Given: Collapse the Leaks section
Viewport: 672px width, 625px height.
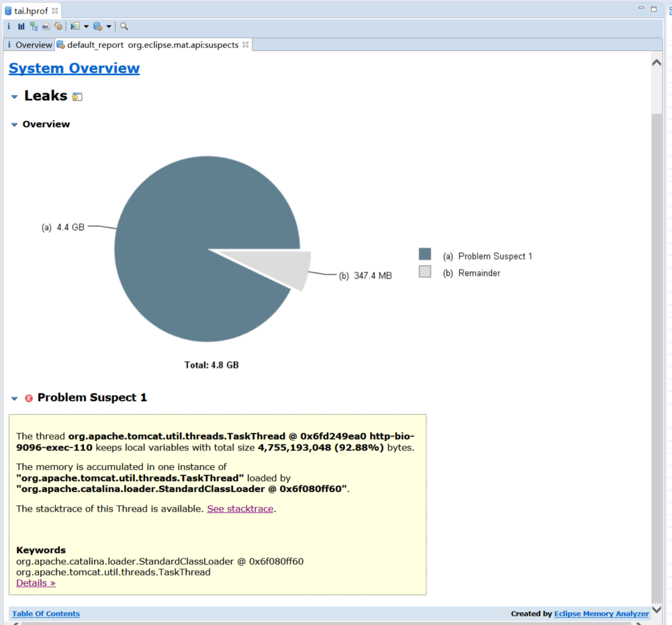Looking at the screenshot, I should click(x=14, y=97).
